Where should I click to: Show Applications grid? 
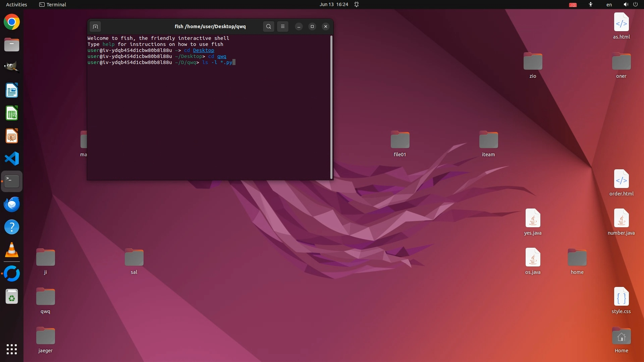(12, 349)
